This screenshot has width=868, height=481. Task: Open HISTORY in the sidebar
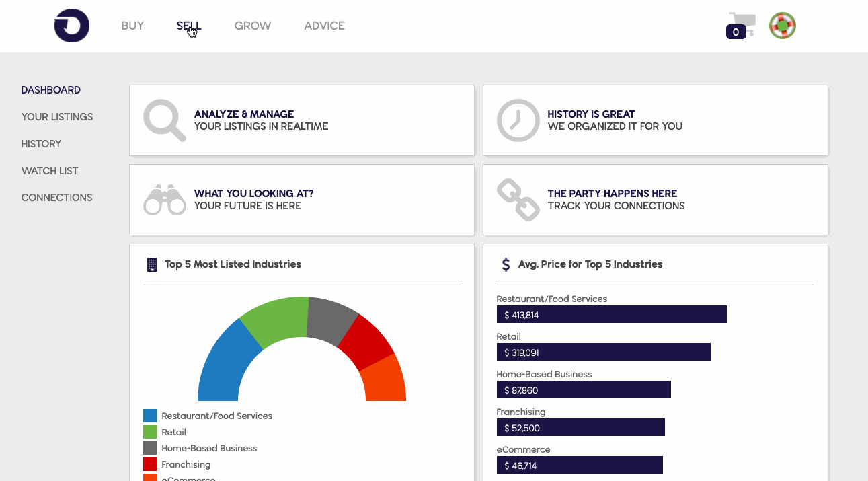point(41,144)
